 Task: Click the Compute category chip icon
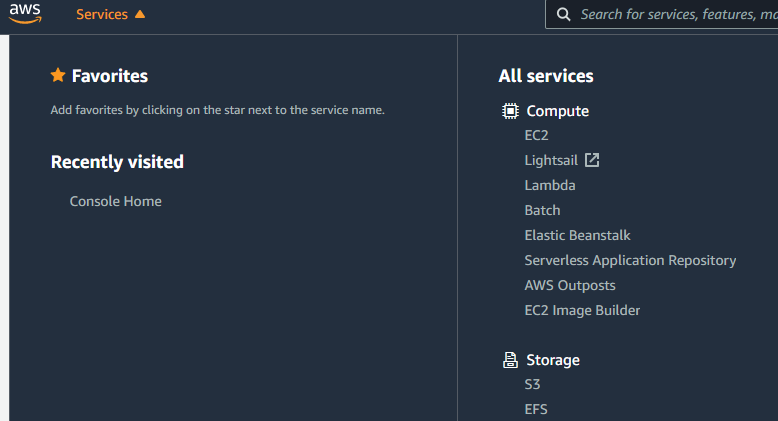point(510,111)
